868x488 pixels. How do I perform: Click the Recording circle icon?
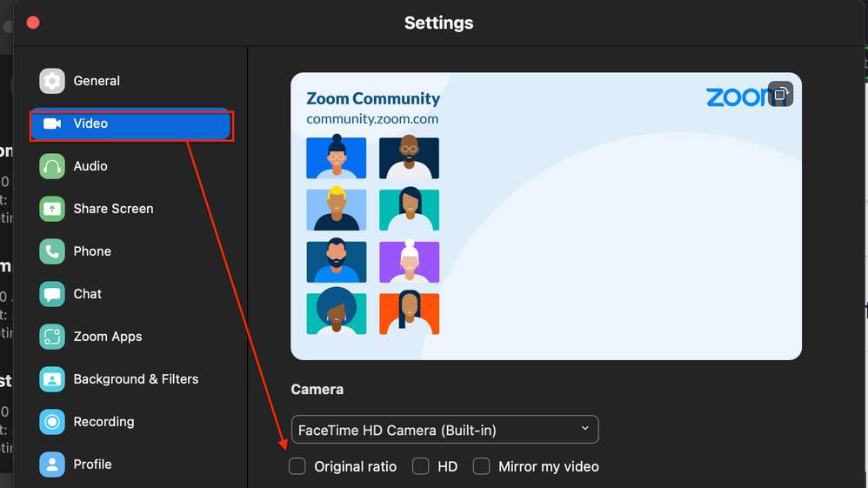click(x=52, y=422)
